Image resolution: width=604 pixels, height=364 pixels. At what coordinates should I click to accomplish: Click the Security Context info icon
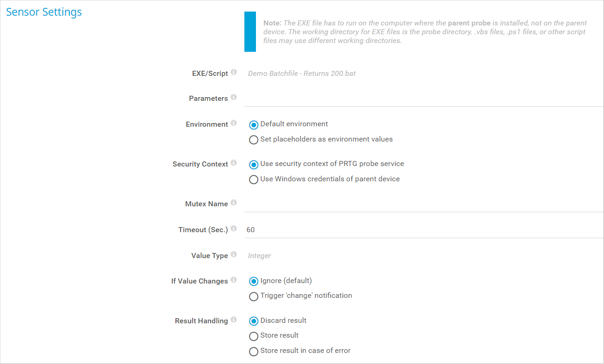[234, 163]
